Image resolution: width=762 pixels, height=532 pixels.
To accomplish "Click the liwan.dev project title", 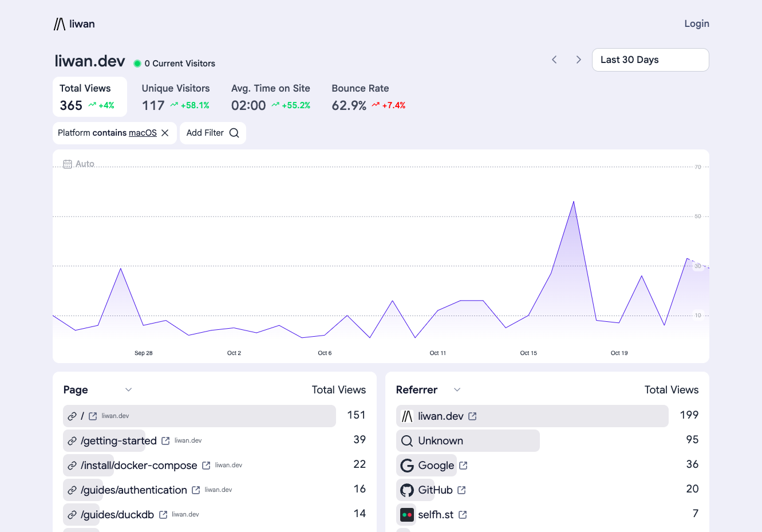I will (90, 61).
